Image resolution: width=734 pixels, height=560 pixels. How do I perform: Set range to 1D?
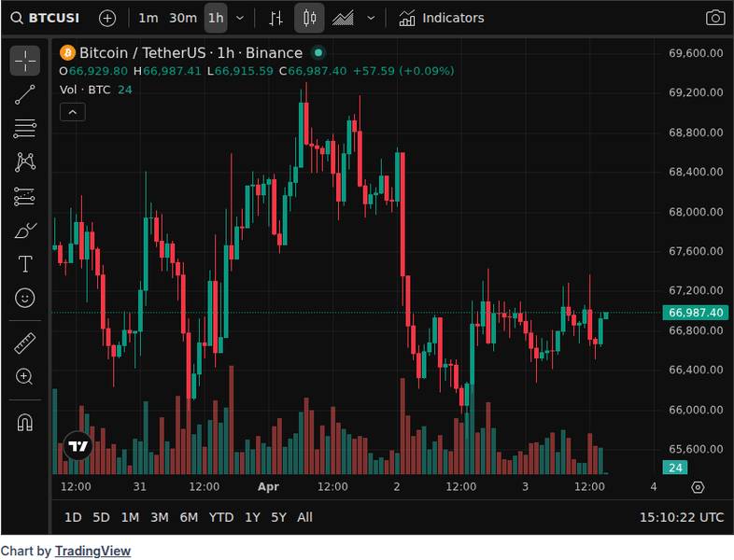tap(73, 517)
